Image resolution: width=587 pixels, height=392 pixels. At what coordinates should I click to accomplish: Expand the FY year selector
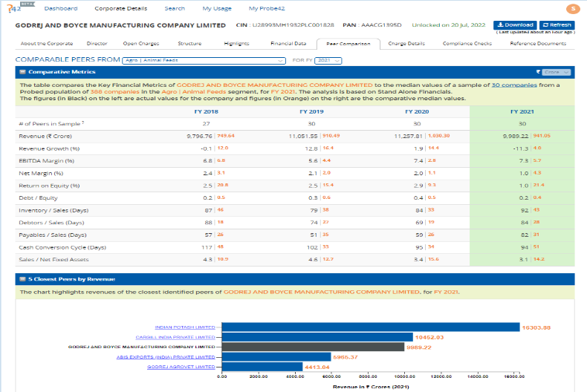coord(326,60)
